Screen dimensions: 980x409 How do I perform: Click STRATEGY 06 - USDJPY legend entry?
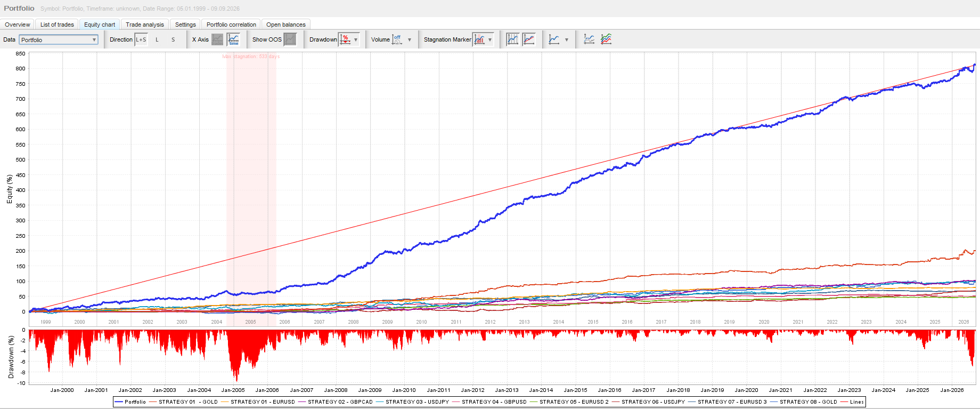click(649, 402)
